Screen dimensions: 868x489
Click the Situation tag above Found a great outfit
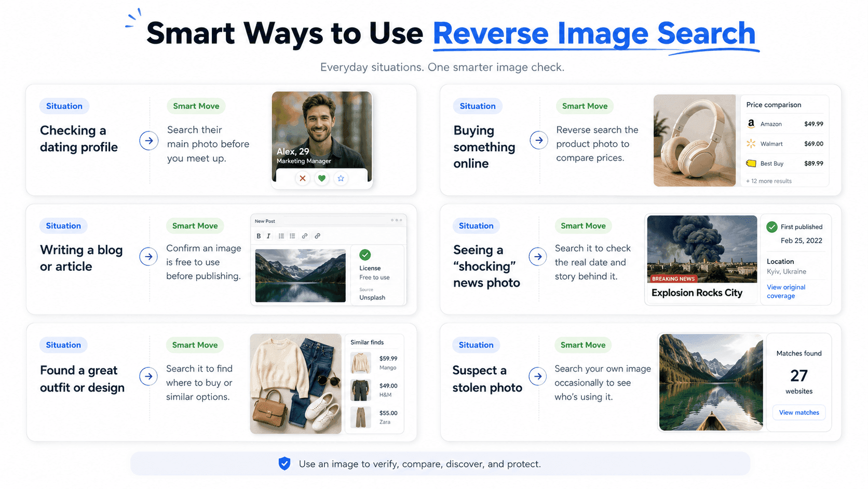63,345
